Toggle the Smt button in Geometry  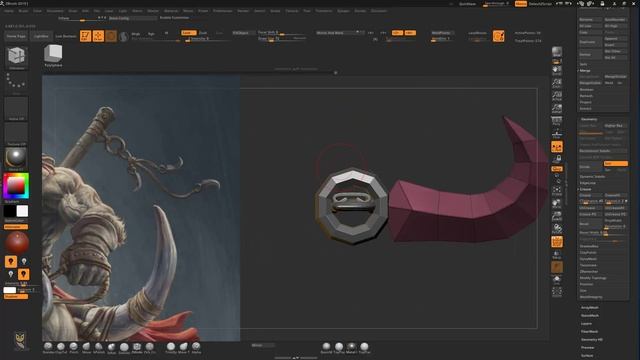click(x=616, y=163)
